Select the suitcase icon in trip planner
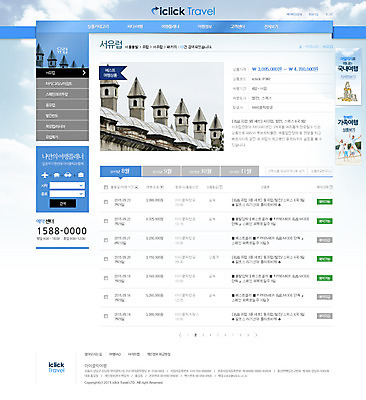The height and width of the screenshot is (400, 366). coord(80,175)
